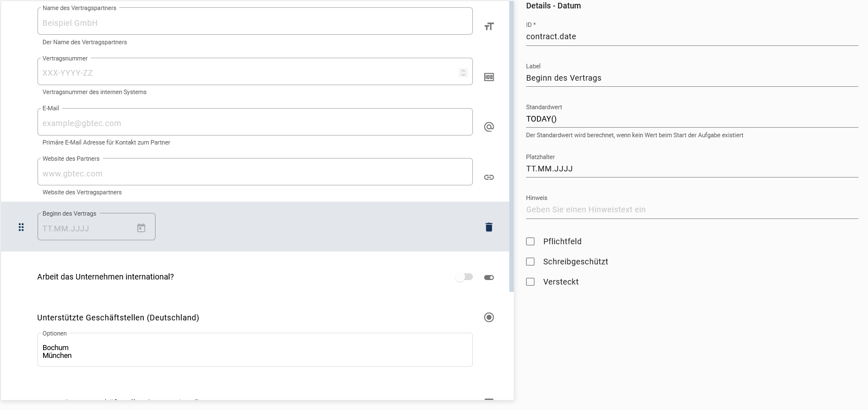This screenshot has width=868, height=410.
Task: Click the form panel vertical scrollbar
Action: click(512, 146)
